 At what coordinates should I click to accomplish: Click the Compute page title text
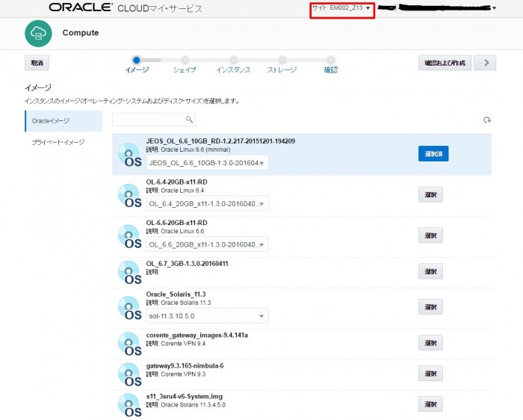point(81,33)
